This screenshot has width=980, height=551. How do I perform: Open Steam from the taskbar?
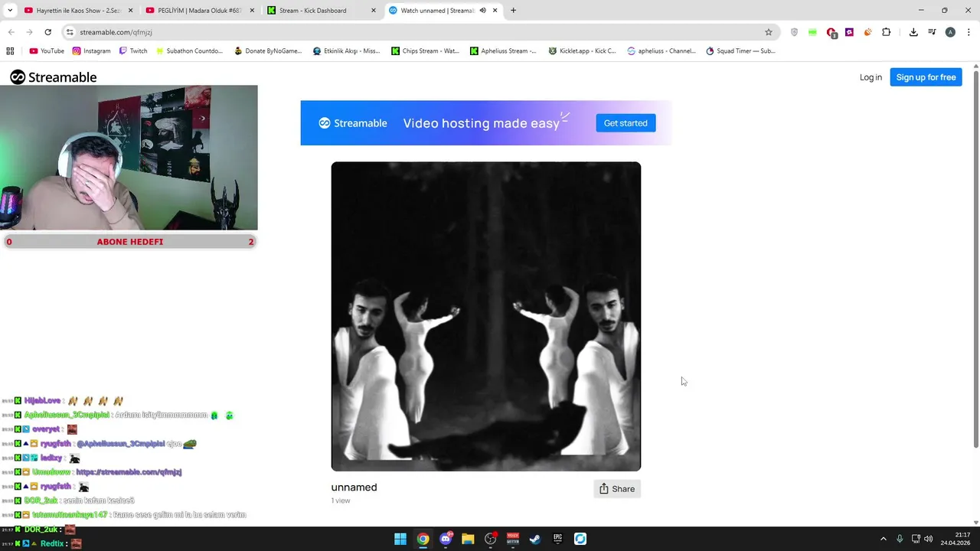pyautogui.click(x=535, y=539)
